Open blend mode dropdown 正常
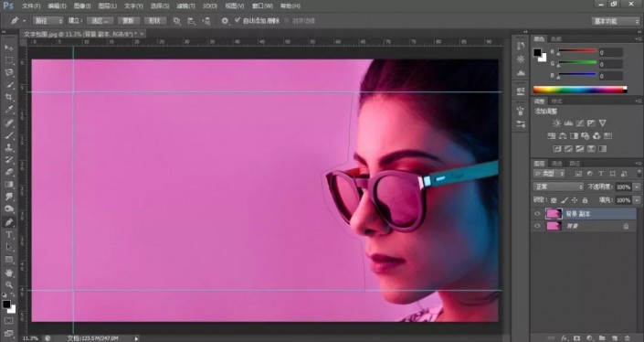Image resolution: width=644 pixels, height=342 pixels. click(558, 187)
